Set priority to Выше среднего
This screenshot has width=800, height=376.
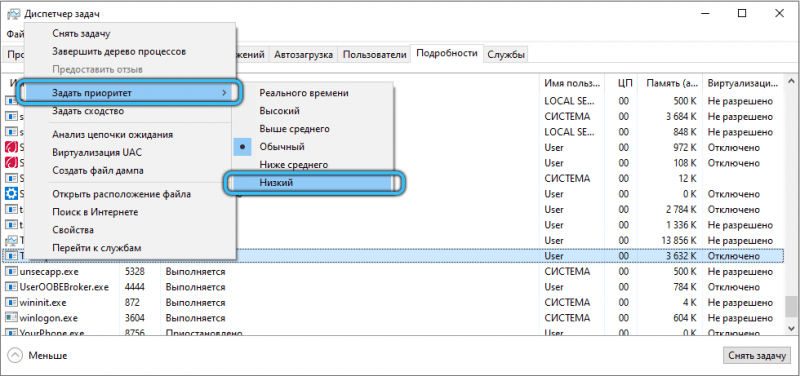[294, 129]
